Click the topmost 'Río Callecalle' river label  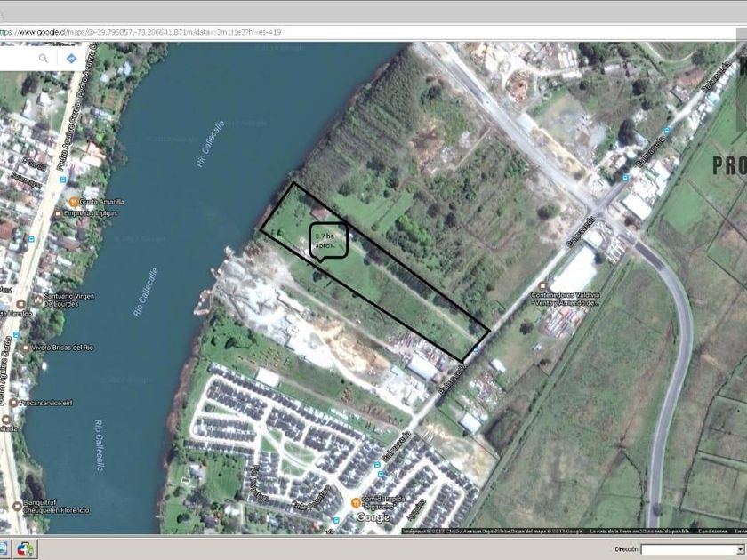tap(210, 144)
